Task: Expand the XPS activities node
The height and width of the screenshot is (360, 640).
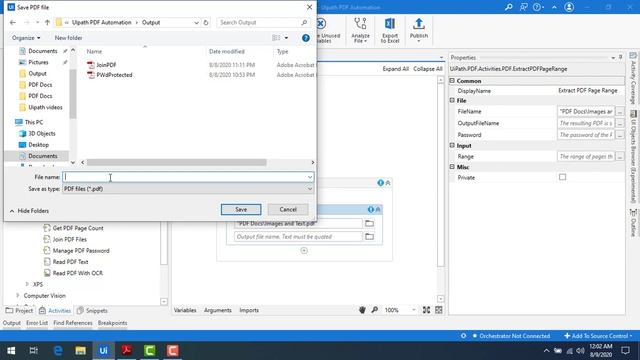Action: (x=27, y=284)
